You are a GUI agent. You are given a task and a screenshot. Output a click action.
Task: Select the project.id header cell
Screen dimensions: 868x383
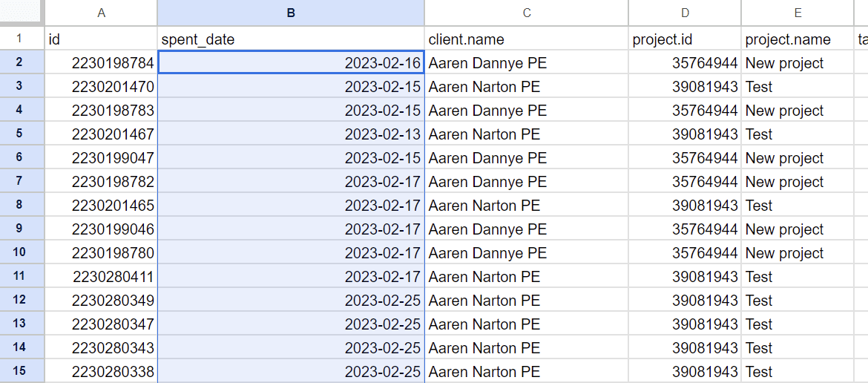684,39
